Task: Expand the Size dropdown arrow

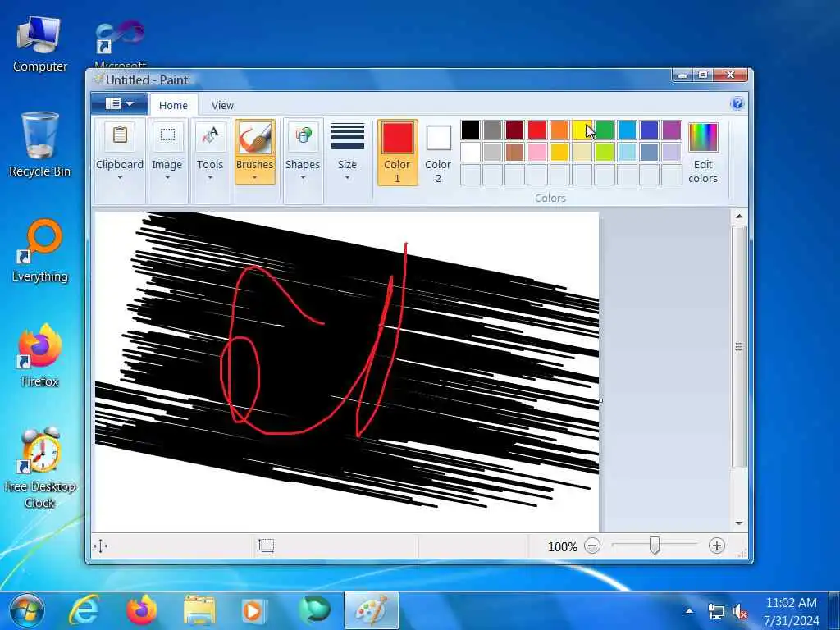Action: coord(347,178)
